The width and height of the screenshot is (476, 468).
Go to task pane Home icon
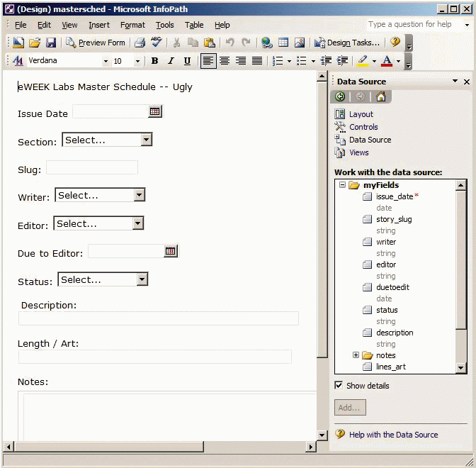click(381, 96)
